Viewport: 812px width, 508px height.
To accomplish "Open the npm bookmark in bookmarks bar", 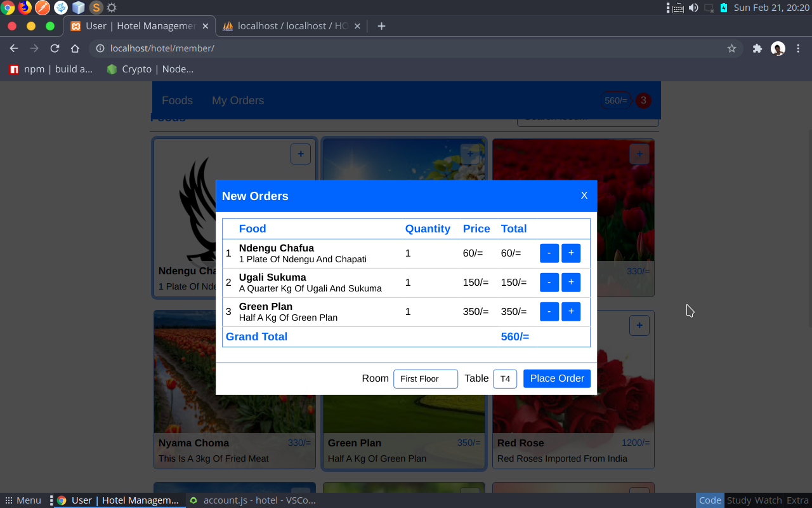I will (49, 69).
